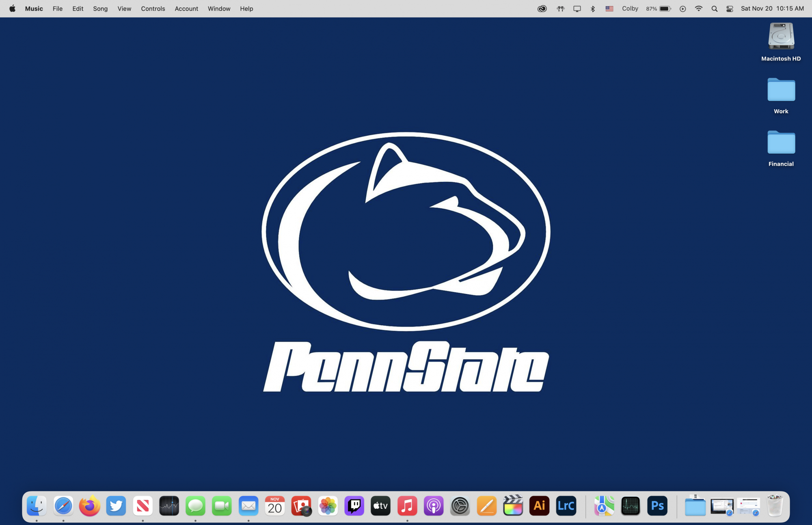Open the Stocks app in Dock
The image size is (812, 525).
point(169,506)
